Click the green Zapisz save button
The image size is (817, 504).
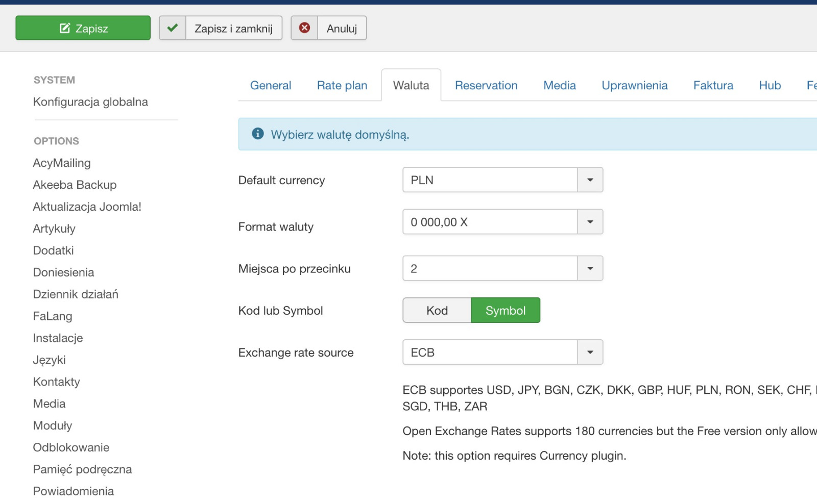pos(83,28)
